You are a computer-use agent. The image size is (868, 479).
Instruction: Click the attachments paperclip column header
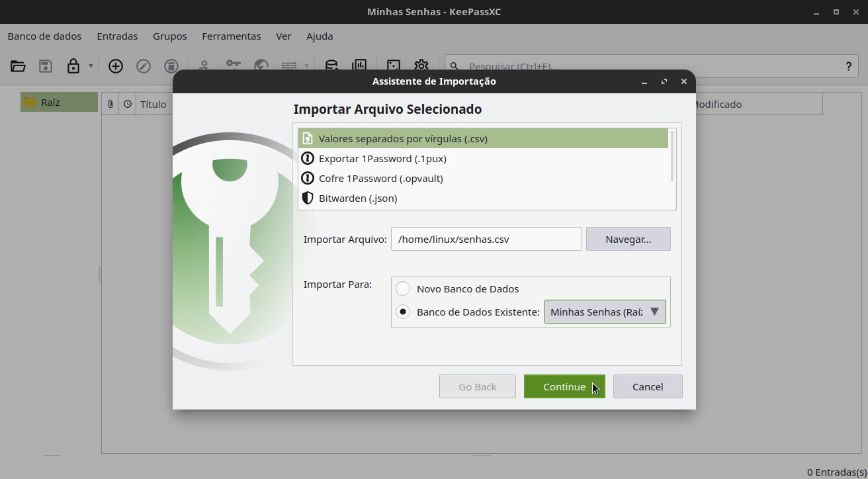(x=110, y=104)
